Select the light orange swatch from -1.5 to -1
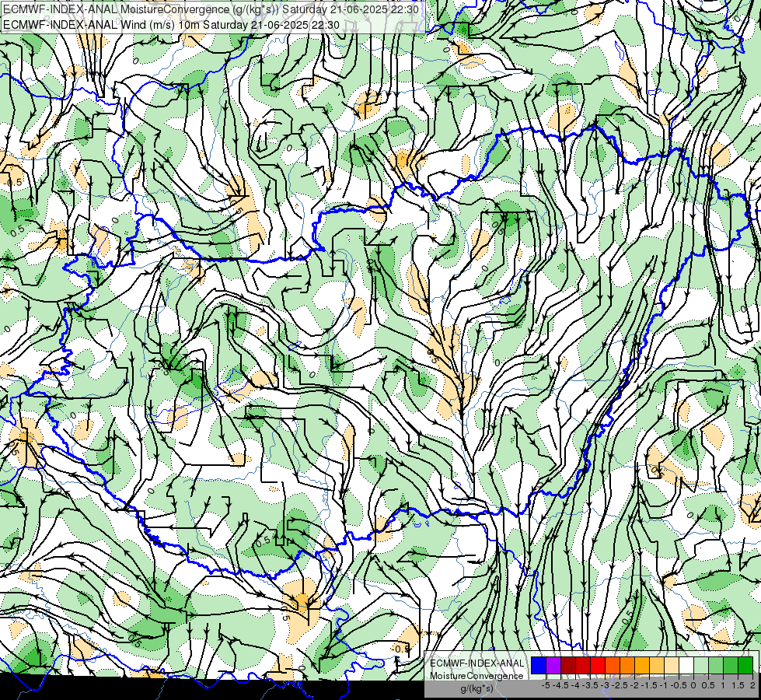The height and width of the screenshot is (700, 761). click(x=657, y=665)
